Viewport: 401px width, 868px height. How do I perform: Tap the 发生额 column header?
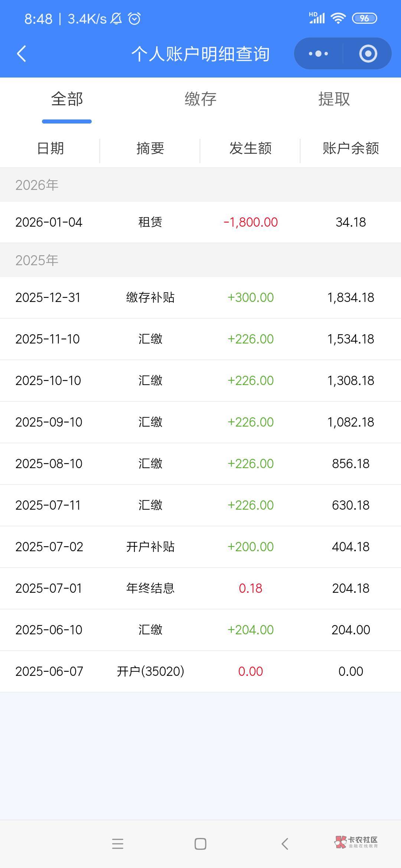point(251,148)
